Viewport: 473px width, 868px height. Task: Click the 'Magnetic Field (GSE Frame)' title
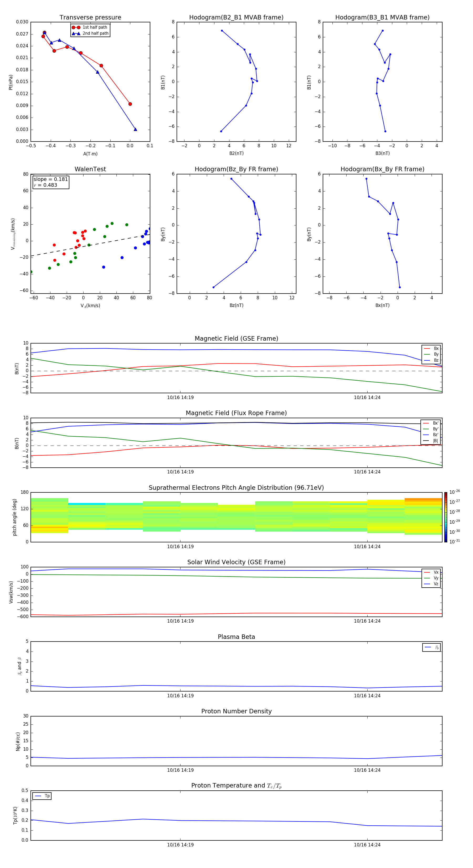[236, 339]
